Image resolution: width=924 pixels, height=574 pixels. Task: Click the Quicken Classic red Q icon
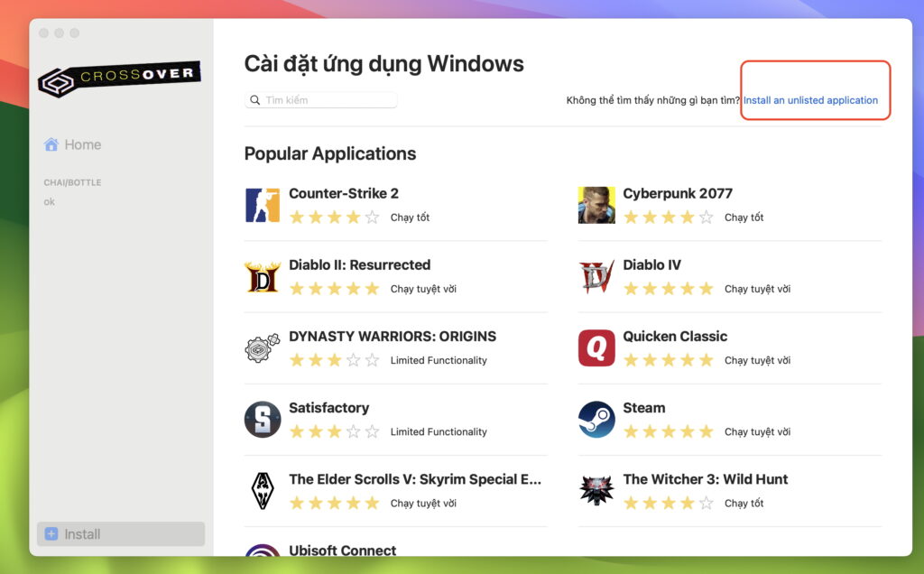[596, 348]
